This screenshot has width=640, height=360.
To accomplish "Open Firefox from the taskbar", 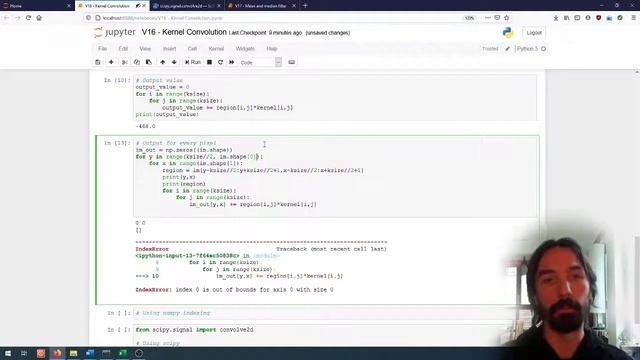I will (57, 353).
